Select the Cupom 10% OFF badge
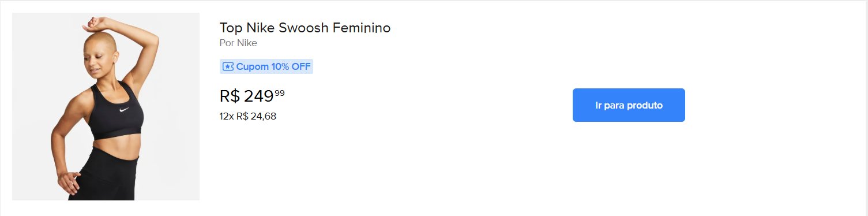 click(x=266, y=66)
